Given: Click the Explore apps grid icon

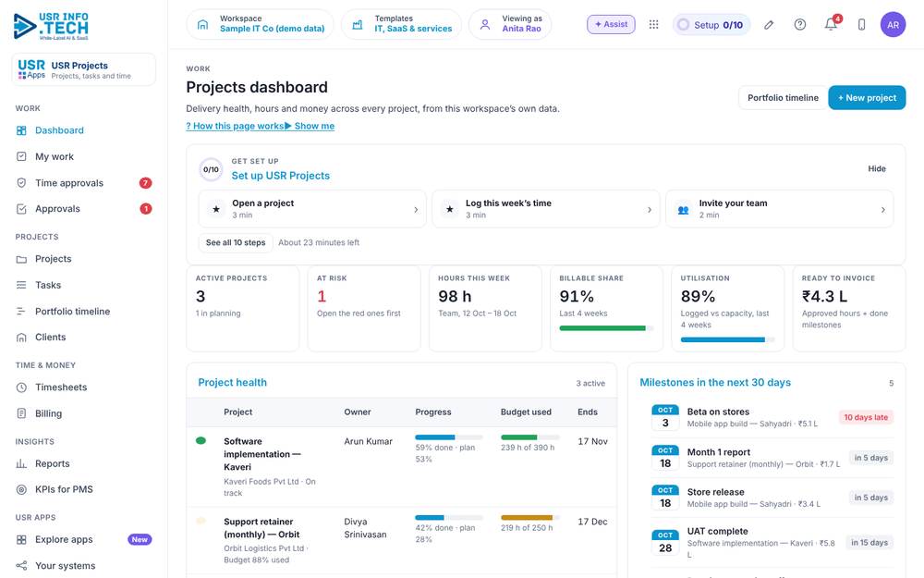Looking at the screenshot, I should click(x=21, y=540).
